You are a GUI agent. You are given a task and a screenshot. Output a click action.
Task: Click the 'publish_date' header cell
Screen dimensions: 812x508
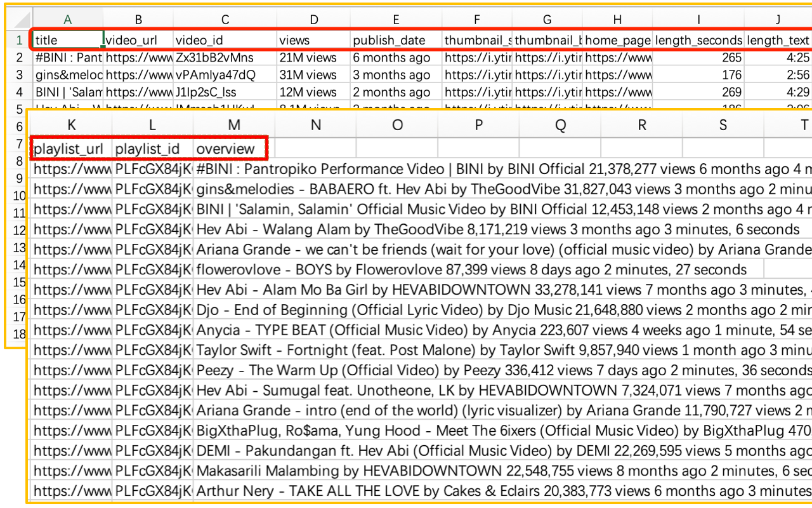click(x=396, y=41)
